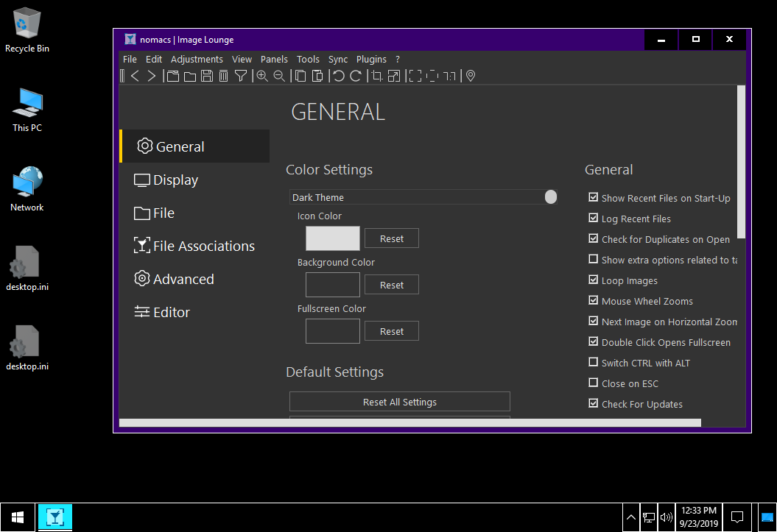Image resolution: width=777 pixels, height=532 pixels.
Task: Enable Show extra options checkbox
Action: tap(593, 259)
